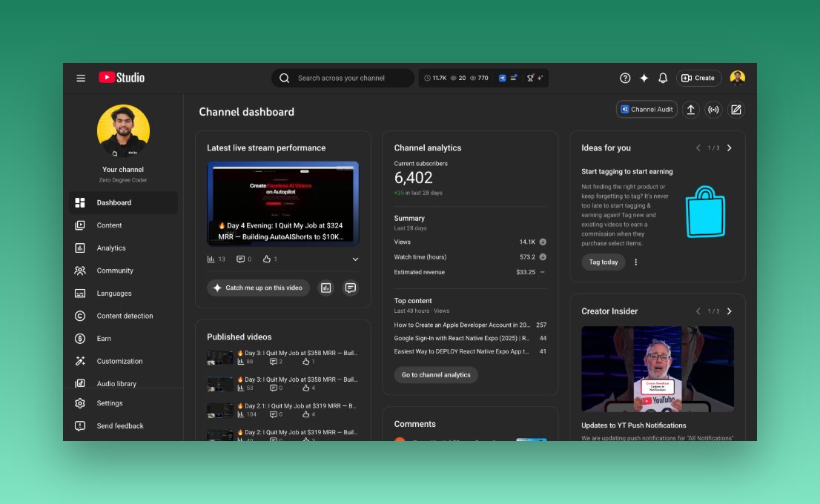Open live stream analytics bar-chart button

pos(325,288)
